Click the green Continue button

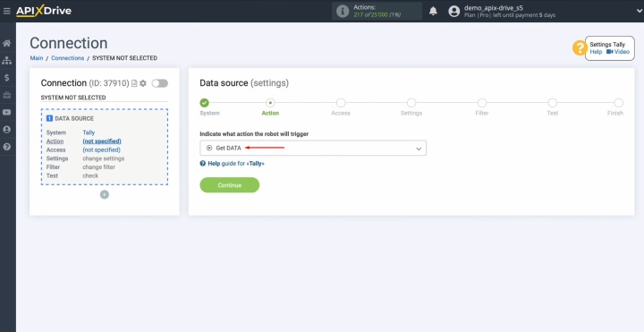click(x=230, y=185)
